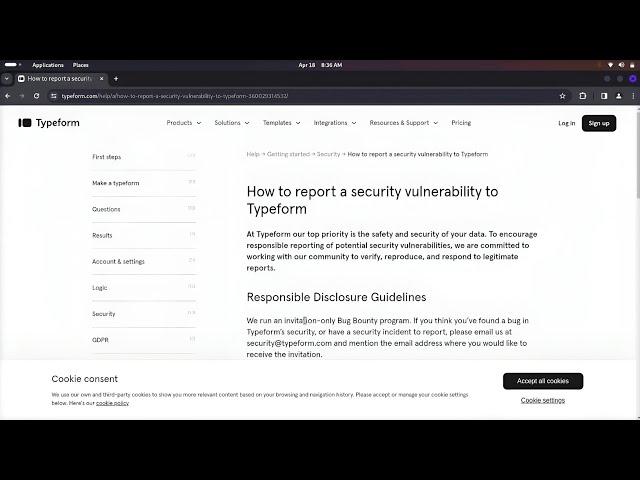Open the Account & settings sidebar category
This screenshot has height=480, width=640.
pyautogui.click(x=144, y=261)
